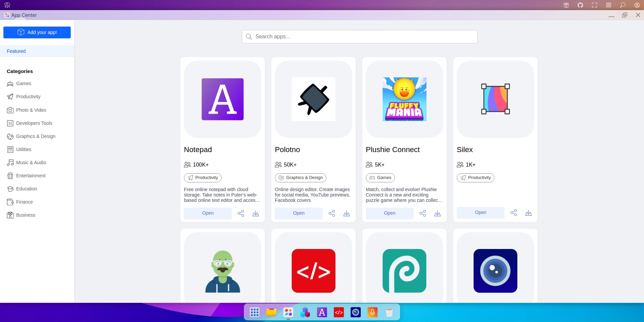
Task: Click the Silex app icon thumbnail
Action: [495, 99]
